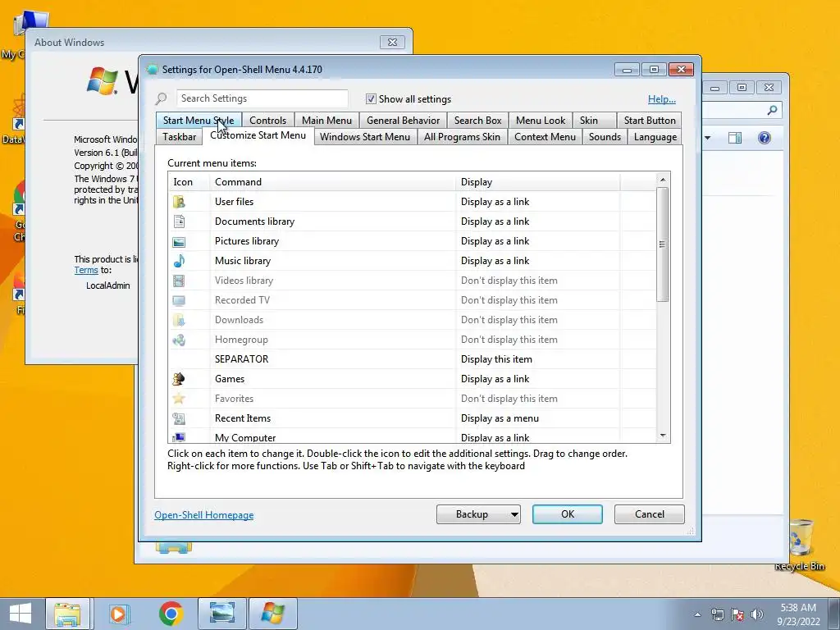This screenshot has width=840, height=630.
Task: Change display setting for Games row
Action: pos(538,379)
